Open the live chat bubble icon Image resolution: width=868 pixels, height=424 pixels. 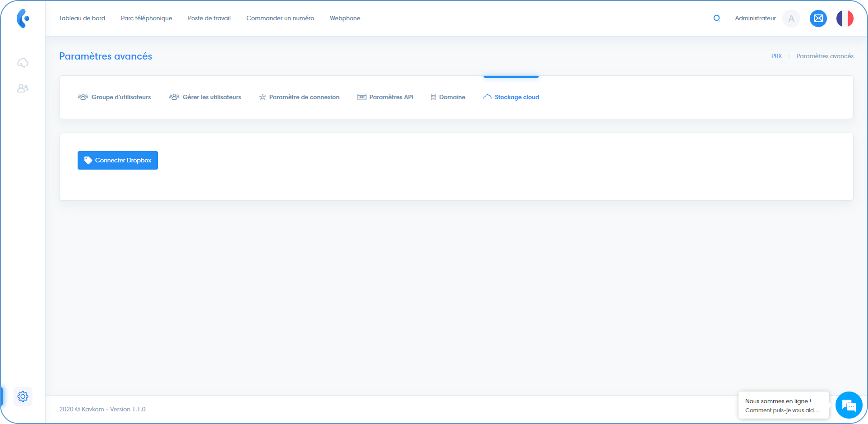[x=849, y=405]
